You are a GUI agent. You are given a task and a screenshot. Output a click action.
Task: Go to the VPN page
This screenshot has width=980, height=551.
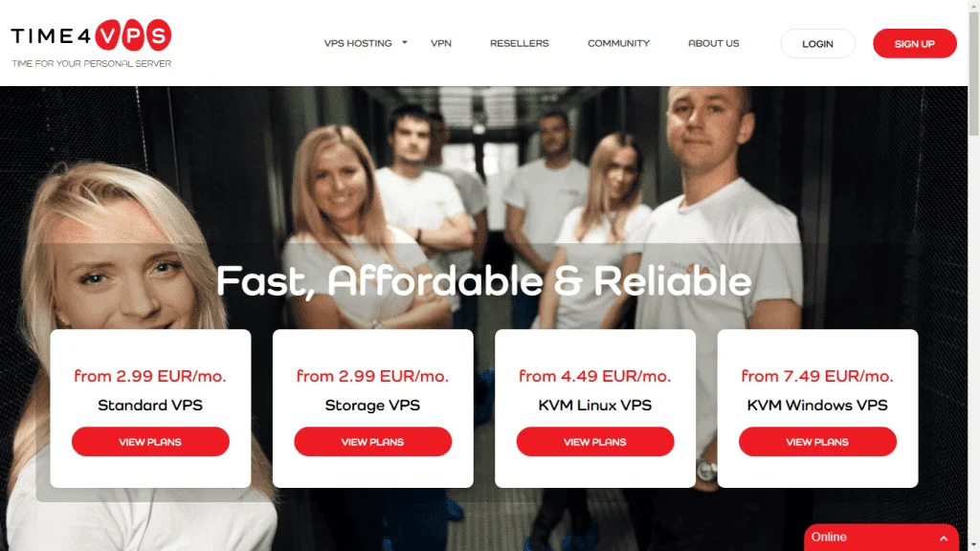pos(440,43)
